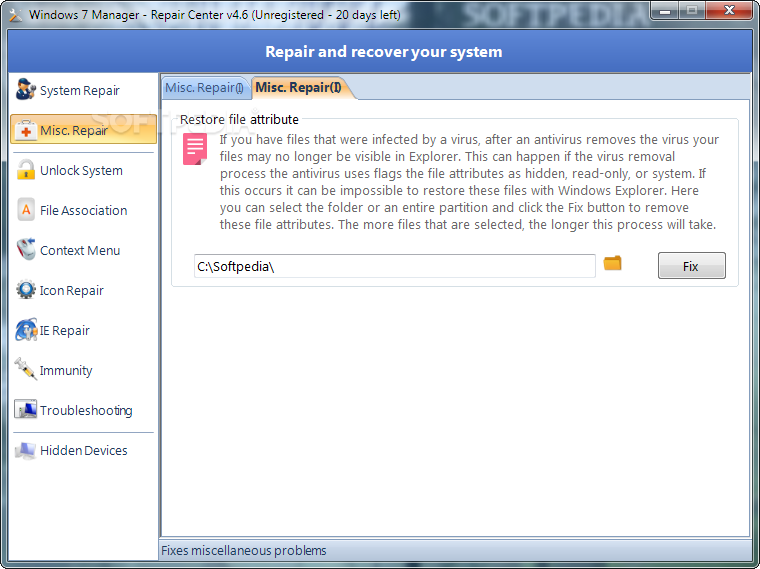Open the File Association section label

[x=83, y=210]
